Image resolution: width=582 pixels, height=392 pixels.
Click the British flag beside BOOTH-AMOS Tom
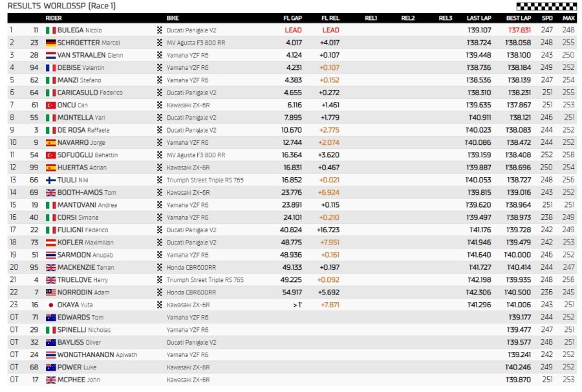point(50,193)
